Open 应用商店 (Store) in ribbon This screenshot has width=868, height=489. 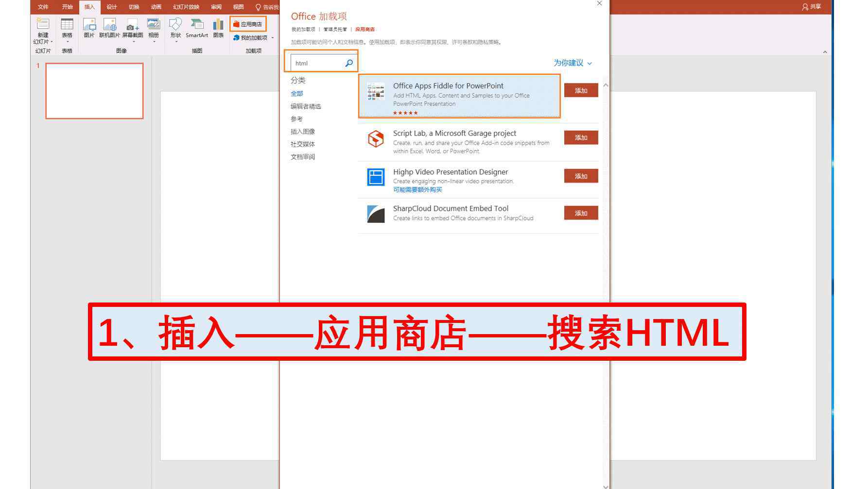(248, 24)
